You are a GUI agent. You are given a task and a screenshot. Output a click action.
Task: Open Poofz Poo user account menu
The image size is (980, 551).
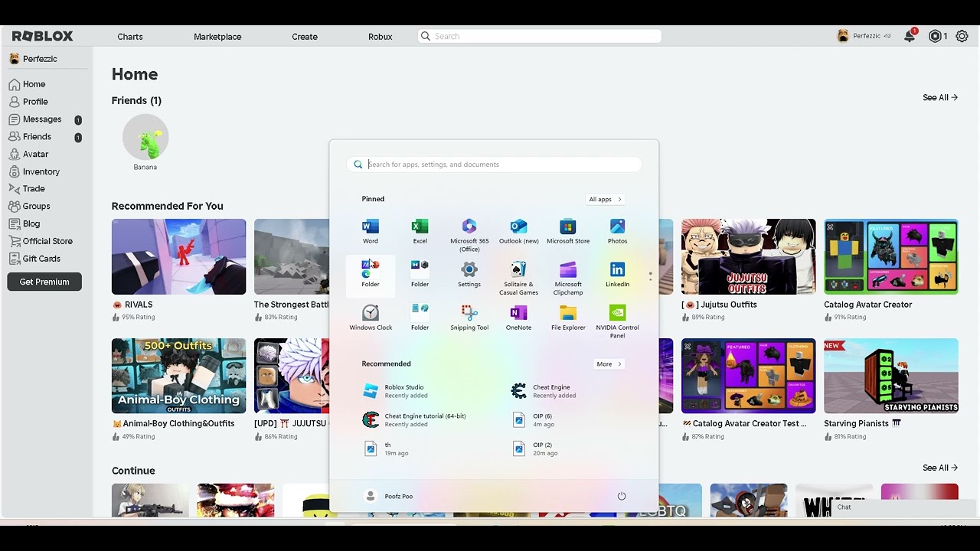tap(389, 496)
